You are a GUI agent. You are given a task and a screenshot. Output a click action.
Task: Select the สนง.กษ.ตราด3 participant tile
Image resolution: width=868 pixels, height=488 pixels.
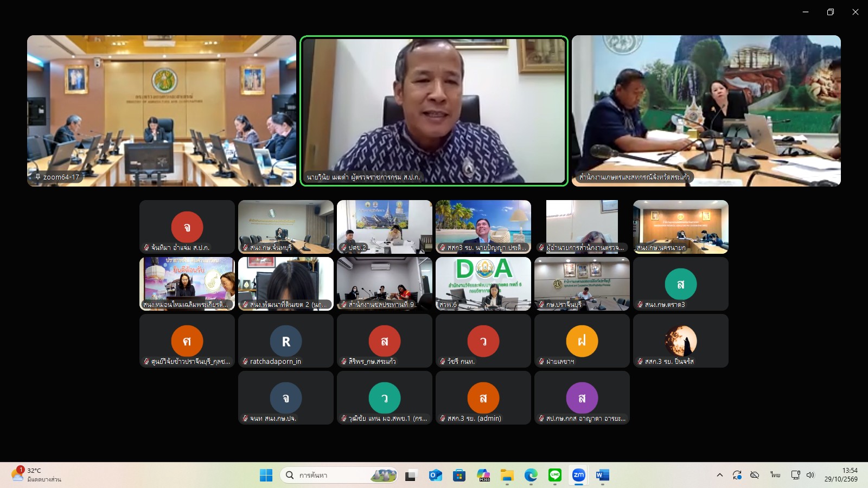[x=681, y=284]
